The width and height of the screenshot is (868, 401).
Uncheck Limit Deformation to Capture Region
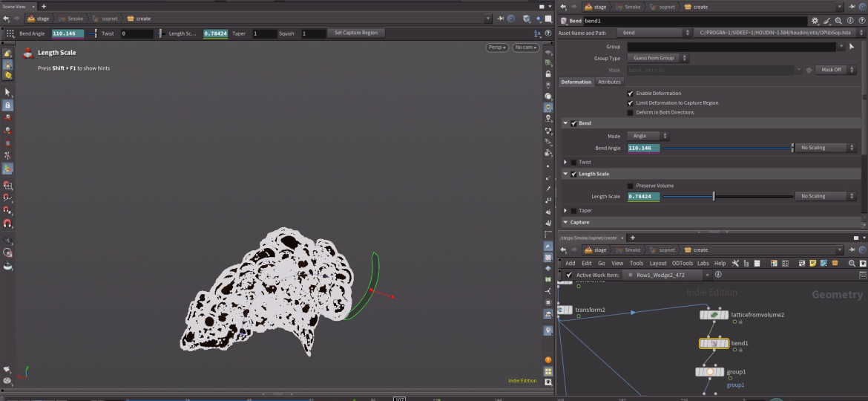tap(631, 102)
